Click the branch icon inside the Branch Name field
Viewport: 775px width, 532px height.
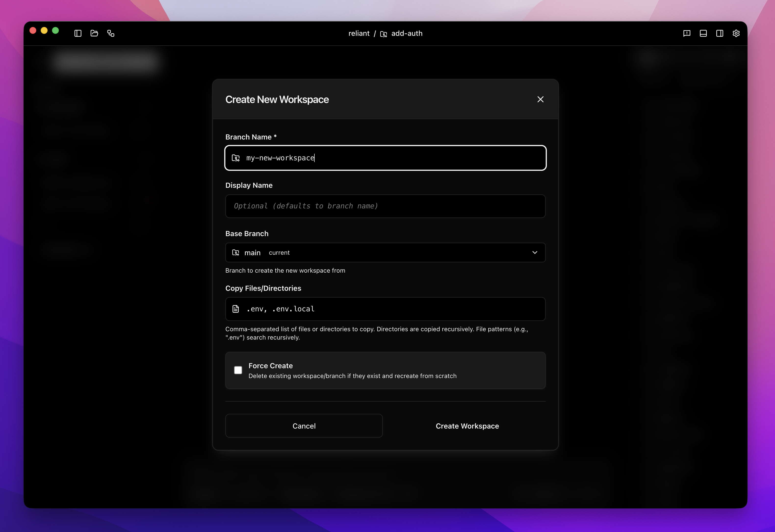click(236, 158)
